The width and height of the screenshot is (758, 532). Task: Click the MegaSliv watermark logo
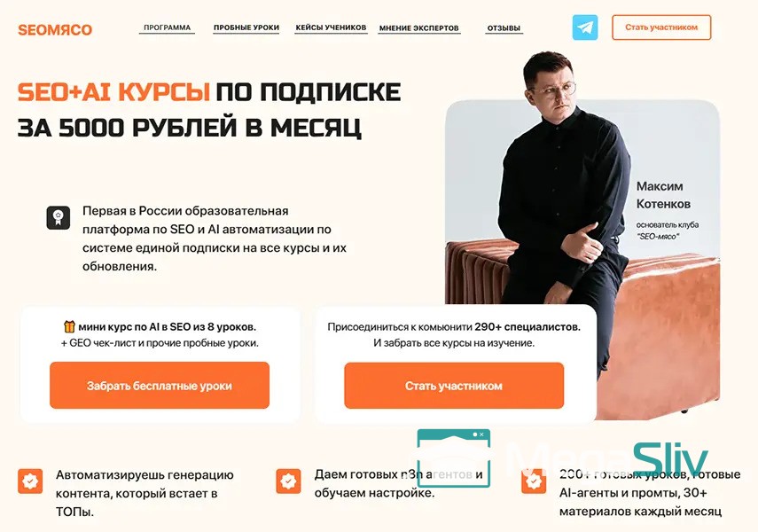609,460
